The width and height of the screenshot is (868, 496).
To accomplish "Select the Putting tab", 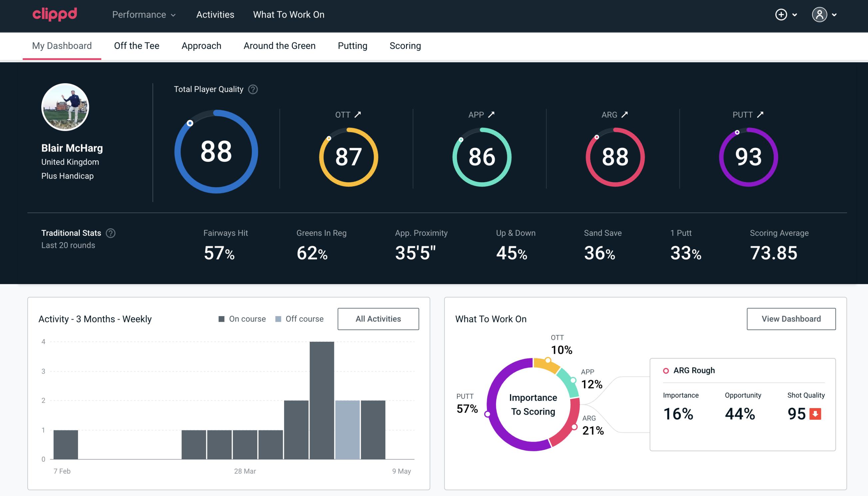I will point(352,45).
